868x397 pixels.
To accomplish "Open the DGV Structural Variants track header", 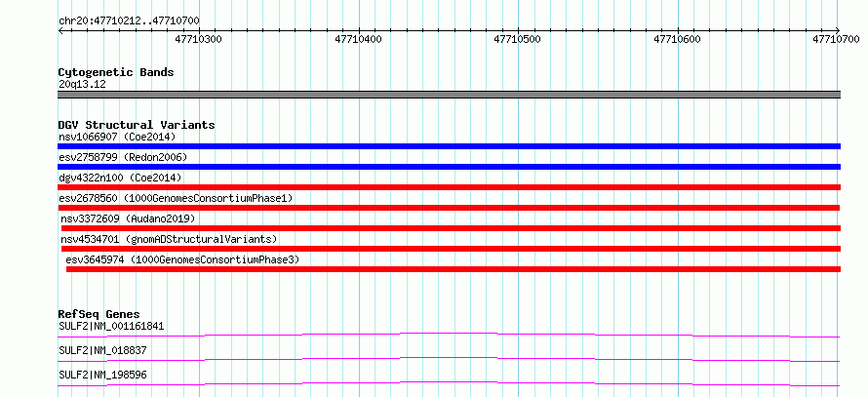I will 137,125.
